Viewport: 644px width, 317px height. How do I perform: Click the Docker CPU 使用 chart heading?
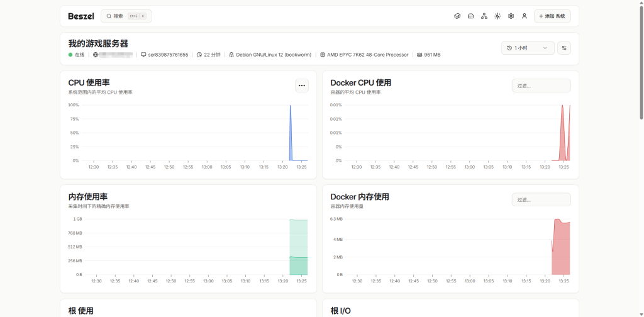coord(361,82)
